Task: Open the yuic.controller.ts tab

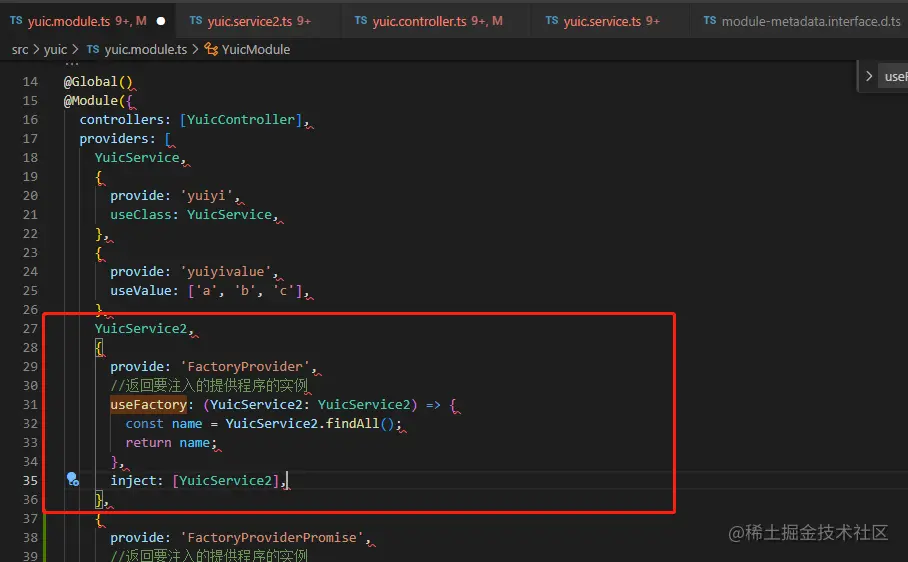Action: click(x=437, y=21)
